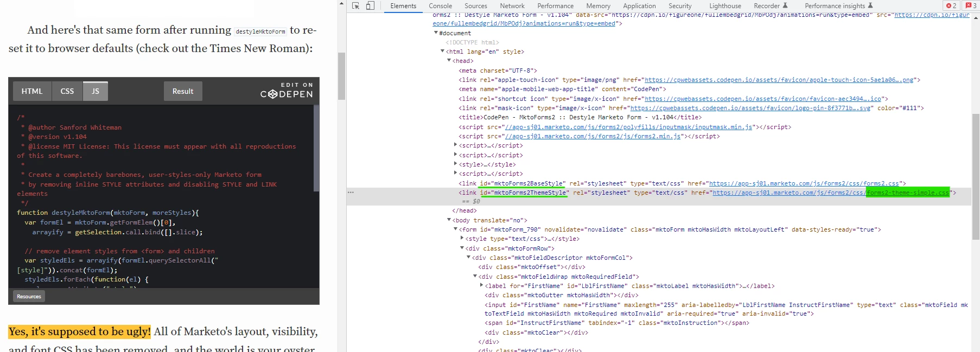Click the flask icon next to Performance insights
The width and height of the screenshot is (980, 352).
tap(870, 6)
